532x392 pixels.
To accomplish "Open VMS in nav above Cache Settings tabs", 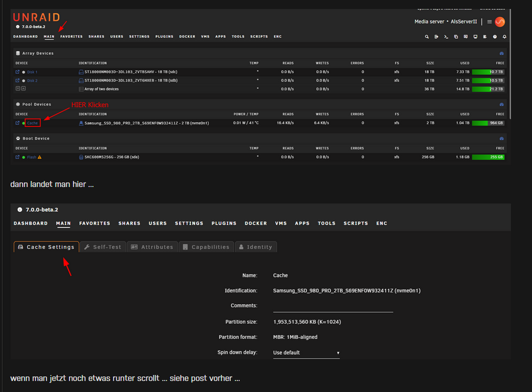I will tap(281, 223).
